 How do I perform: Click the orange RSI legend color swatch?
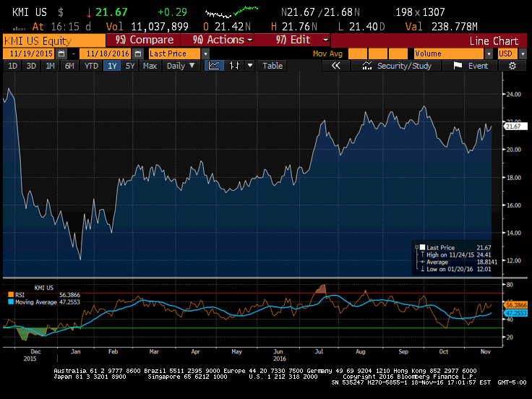coord(11,294)
